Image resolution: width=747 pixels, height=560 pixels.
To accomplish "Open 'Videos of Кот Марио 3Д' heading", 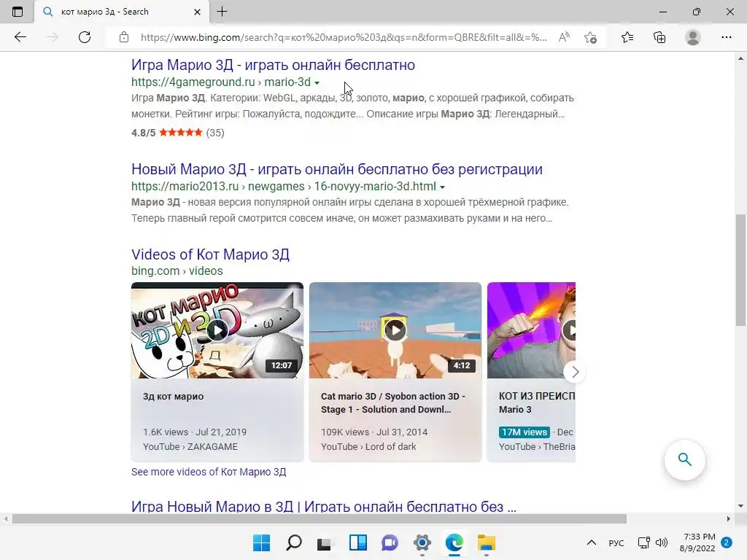I will point(210,254).
